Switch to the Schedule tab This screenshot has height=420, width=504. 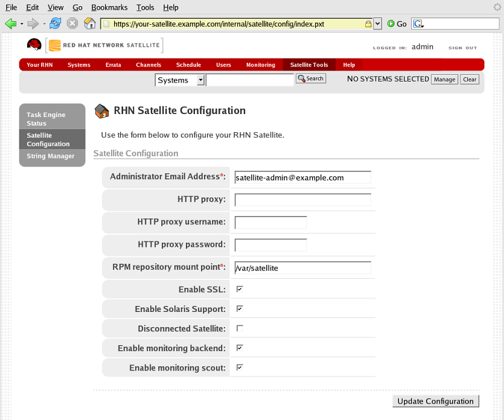188,65
